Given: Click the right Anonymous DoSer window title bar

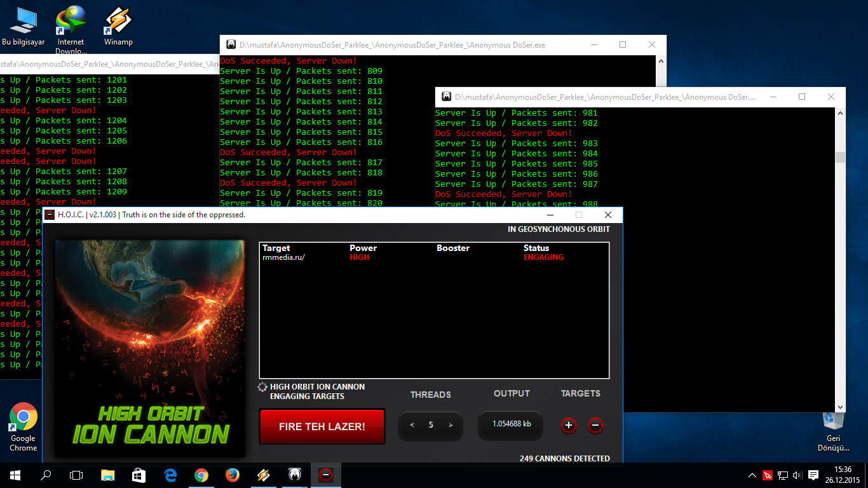Looking at the screenshot, I should click(x=640, y=97).
